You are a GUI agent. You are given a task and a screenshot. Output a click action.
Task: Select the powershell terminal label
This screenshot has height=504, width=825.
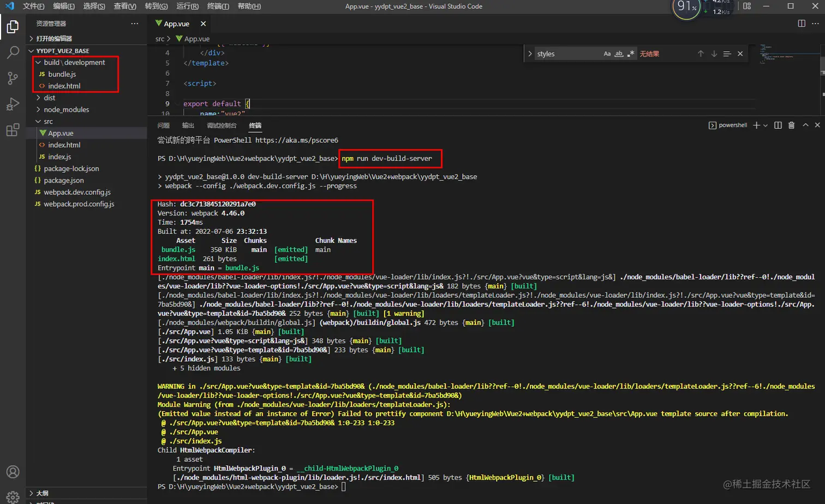728,125
